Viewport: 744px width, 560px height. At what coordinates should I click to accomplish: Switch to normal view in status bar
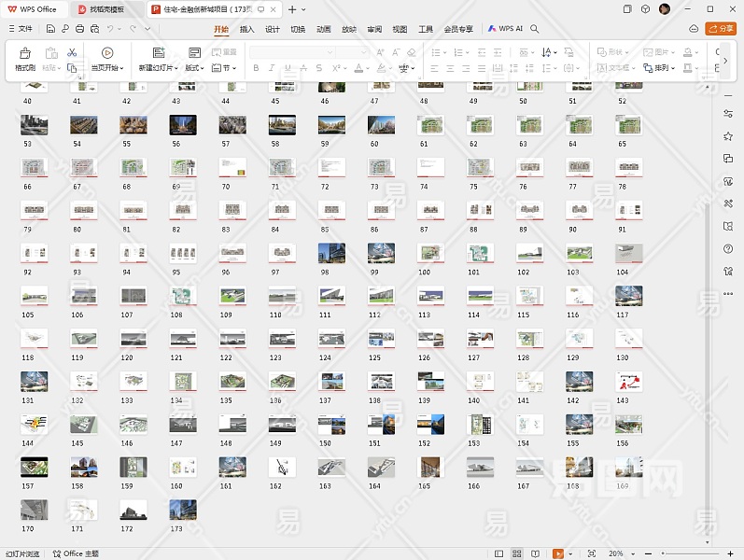click(x=499, y=553)
